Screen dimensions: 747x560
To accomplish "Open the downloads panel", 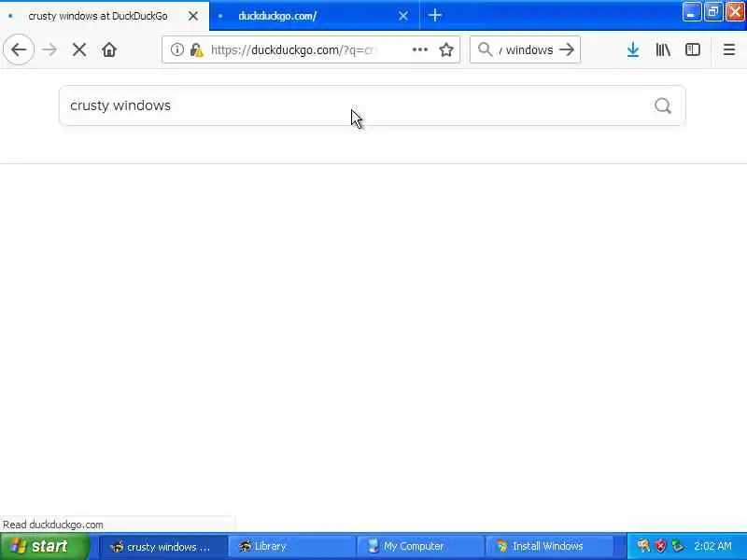I will click(x=633, y=49).
